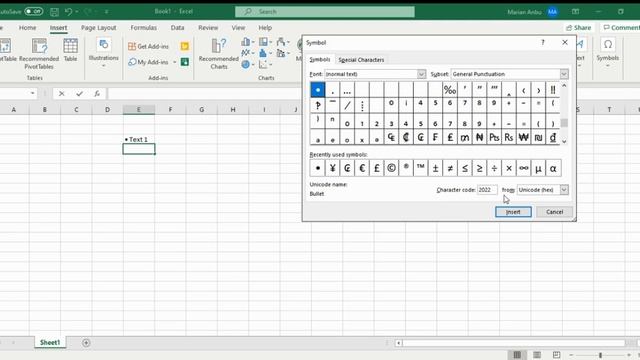Select the Sheet1 tab
The image size is (640, 360).
tap(50, 342)
